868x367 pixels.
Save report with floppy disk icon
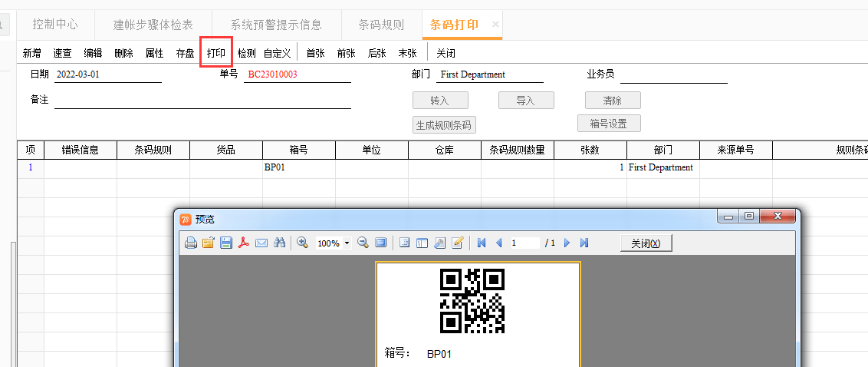(226, 243)
